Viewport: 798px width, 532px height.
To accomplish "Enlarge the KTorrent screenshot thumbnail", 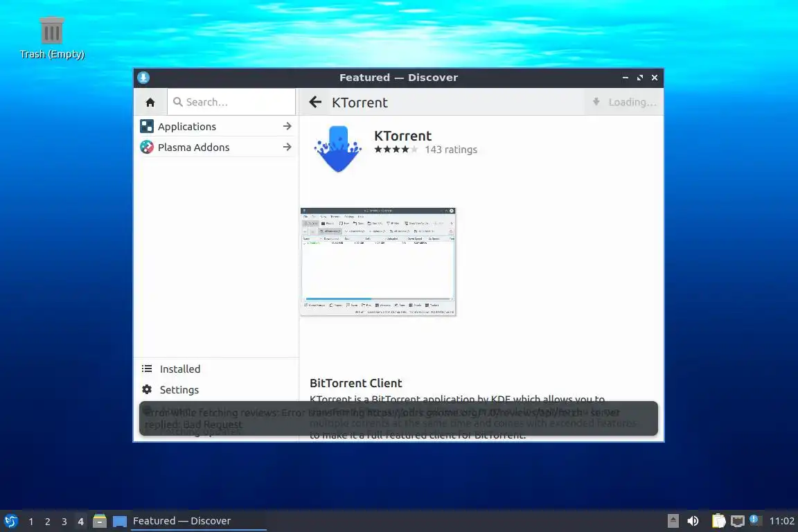I will click(378, 262).
